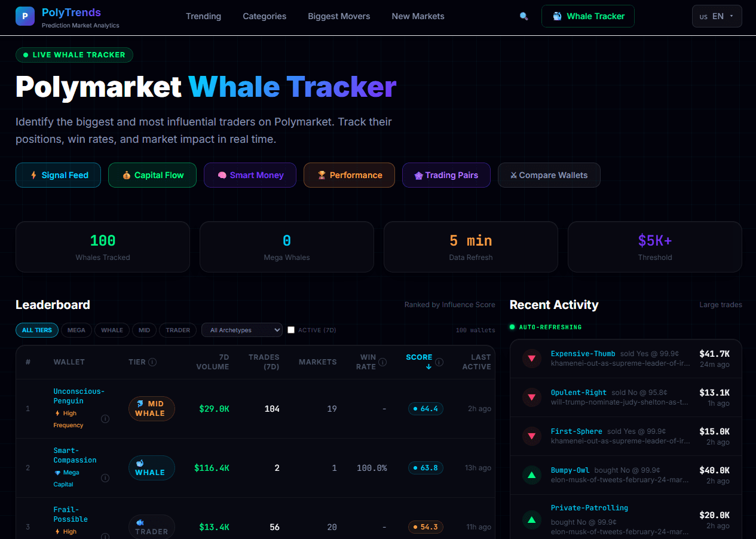Select Biggest Movers in the navigation
Viewport: 756px width, 539px height.
coord(339,16)
